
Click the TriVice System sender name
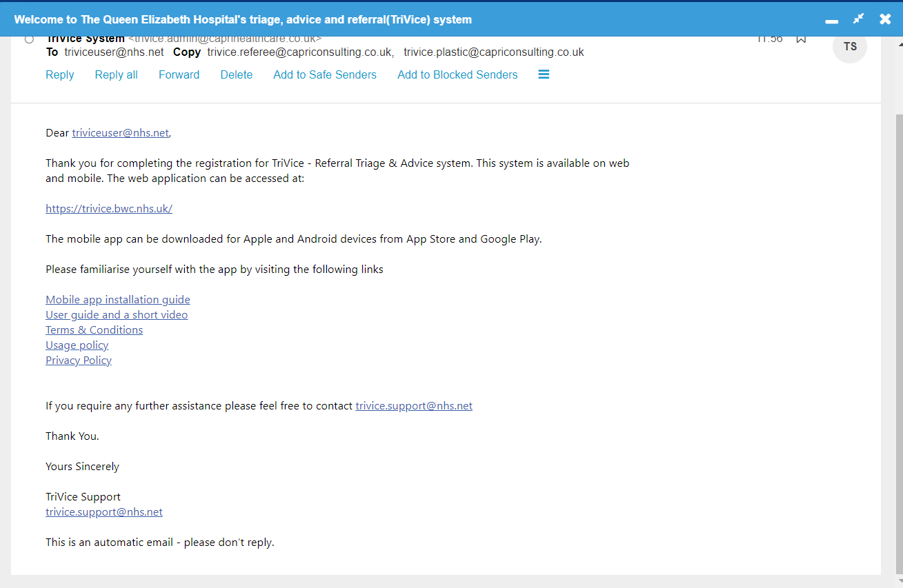point(86,39)
